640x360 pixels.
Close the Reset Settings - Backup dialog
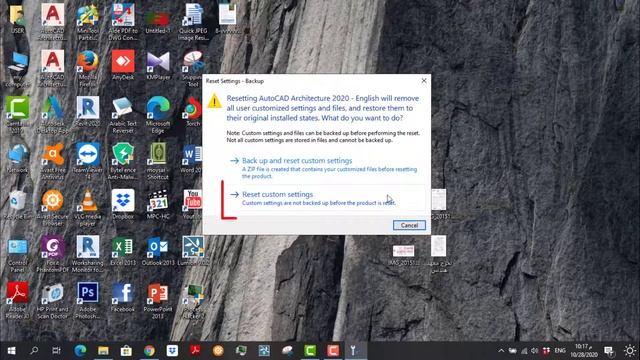(424, 81)
